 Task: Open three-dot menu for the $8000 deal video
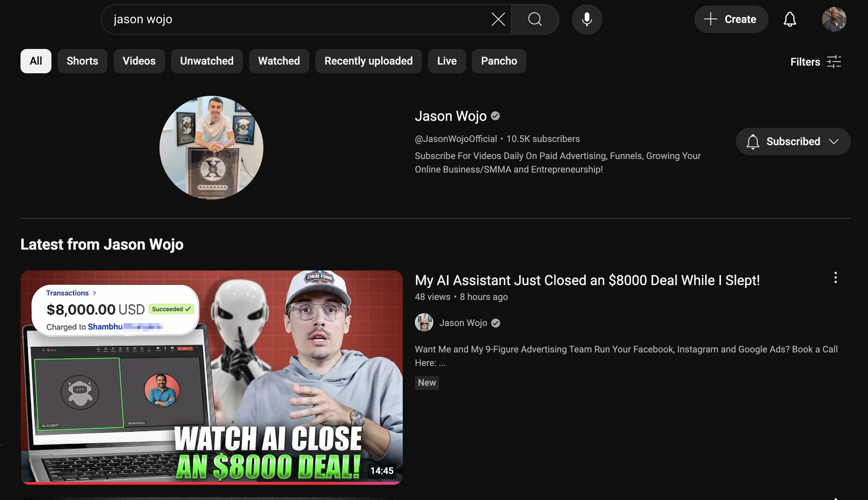click(x=835, y=278)
